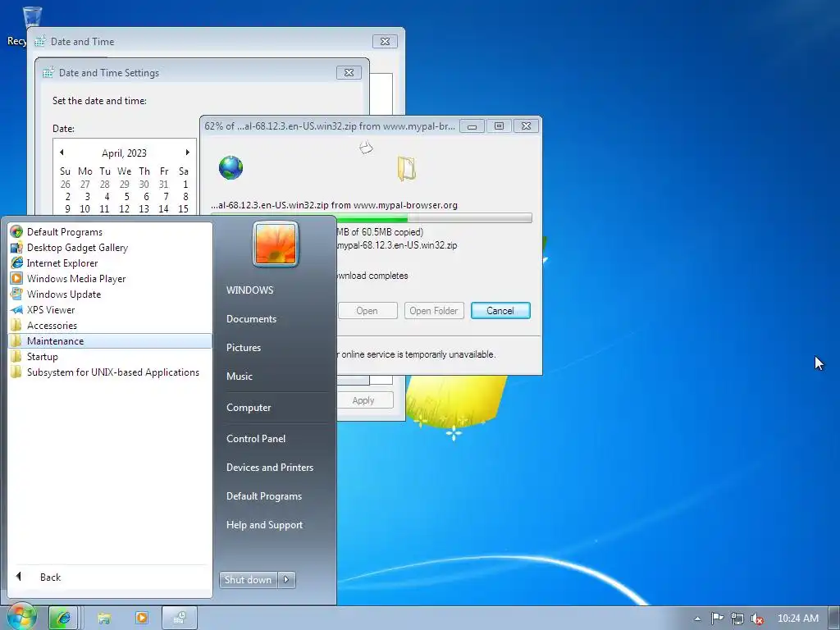Screen dimensions: 840x630
Task: Select April 13 in the calendar
Action: pyautogui.click(x=144, y=209)
